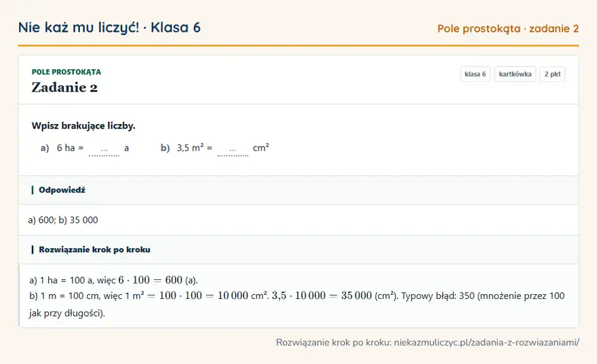Click the blank field after '6 ha ='
This screenshot has height=364, width=597.
(104, 149)
